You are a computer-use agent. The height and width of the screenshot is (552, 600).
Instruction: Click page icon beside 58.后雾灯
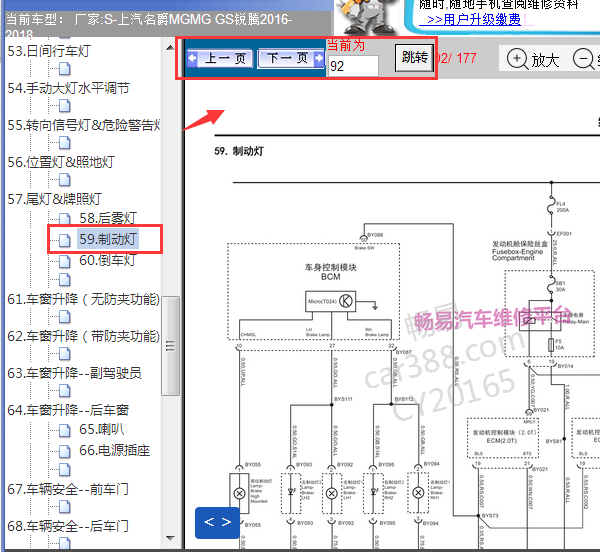[65, 219]
